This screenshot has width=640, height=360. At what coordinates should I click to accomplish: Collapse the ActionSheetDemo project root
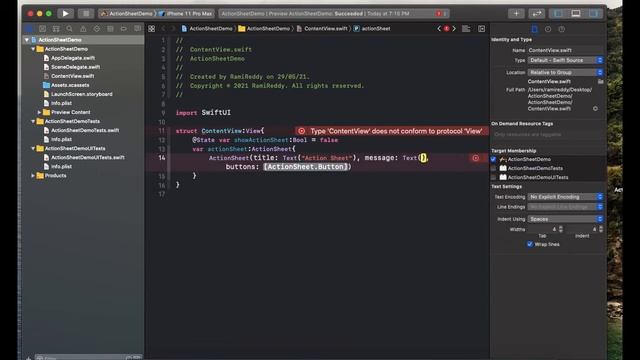pyautogui.click(x=27, y=40)
